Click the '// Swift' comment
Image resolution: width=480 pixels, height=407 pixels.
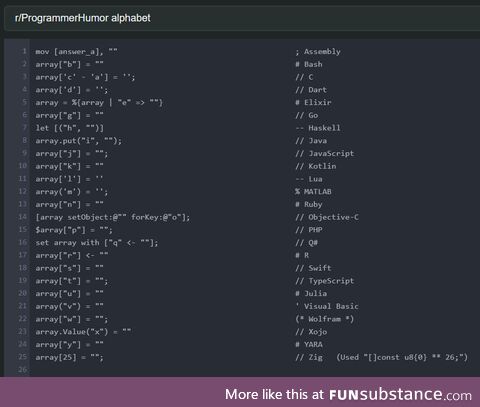coord(313,268)
